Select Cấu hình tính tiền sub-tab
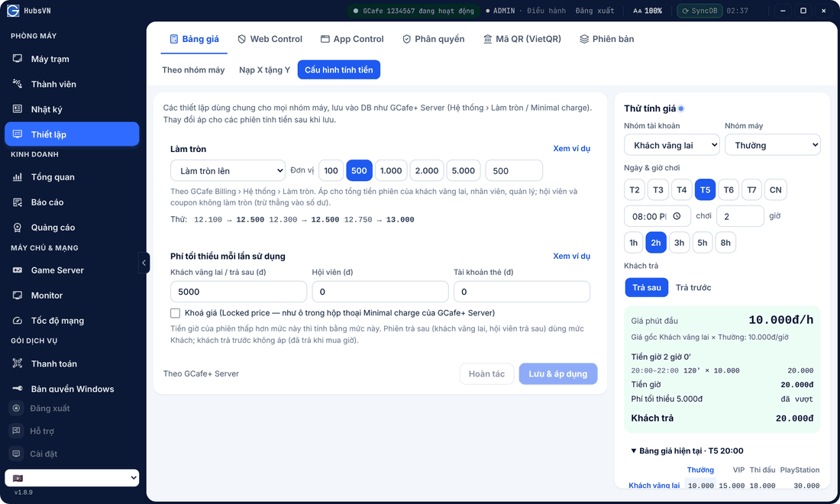This screenshot has height=504, width=840. 338,70
